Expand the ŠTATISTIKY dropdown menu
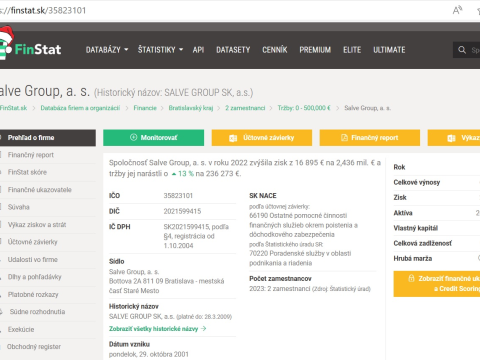Image resolution: width=480 pixels, height=360 pixels. coord(160,50)
